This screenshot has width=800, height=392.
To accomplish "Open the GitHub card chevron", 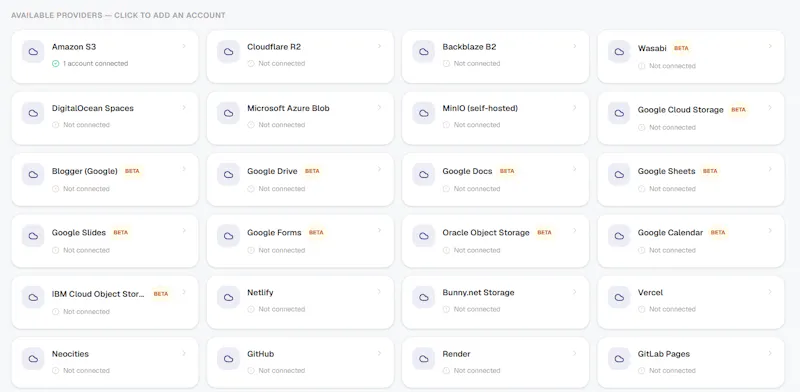I will coord(379,353).
